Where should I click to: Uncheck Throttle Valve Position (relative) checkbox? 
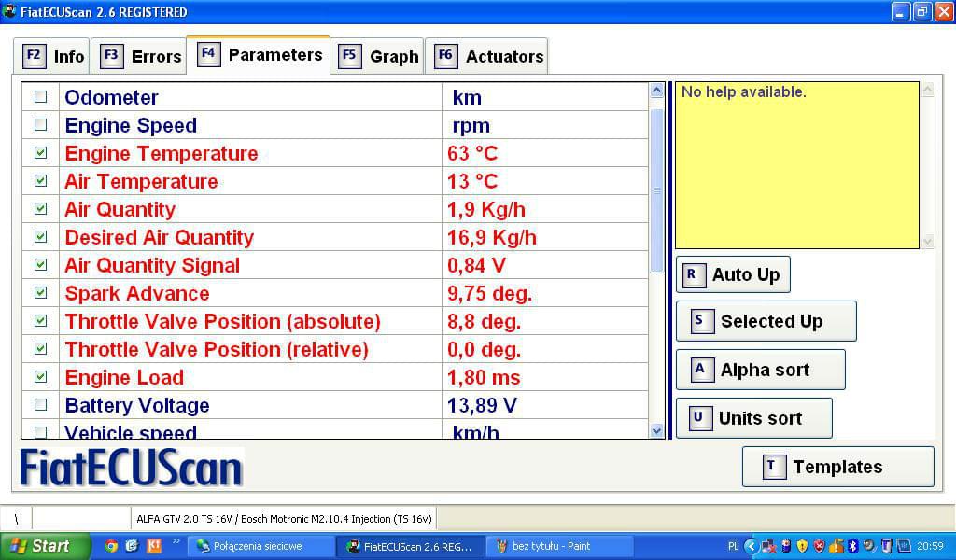coord(41,348)
